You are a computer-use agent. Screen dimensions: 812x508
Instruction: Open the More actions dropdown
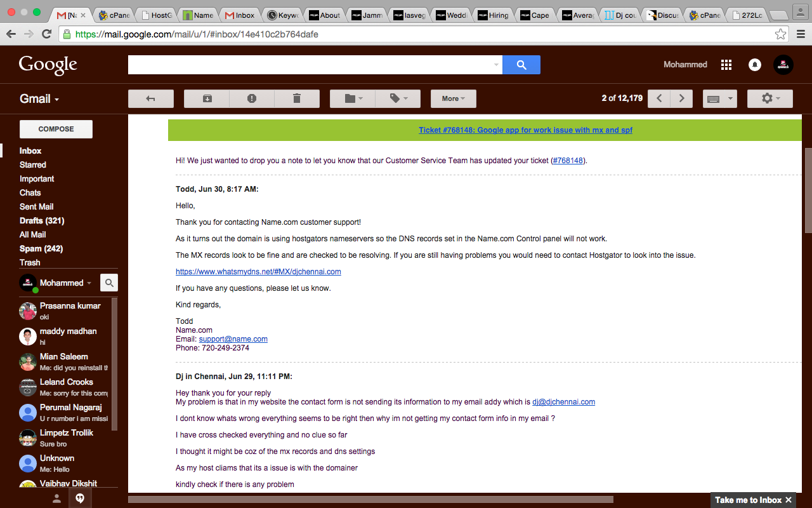454,98
